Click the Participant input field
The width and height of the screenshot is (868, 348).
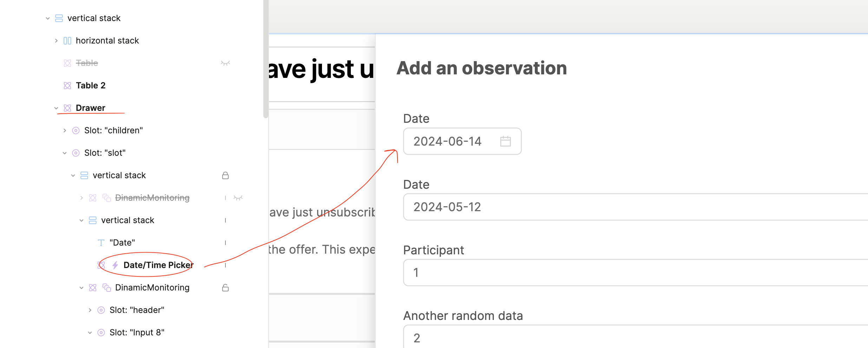(x=632, y=273)
